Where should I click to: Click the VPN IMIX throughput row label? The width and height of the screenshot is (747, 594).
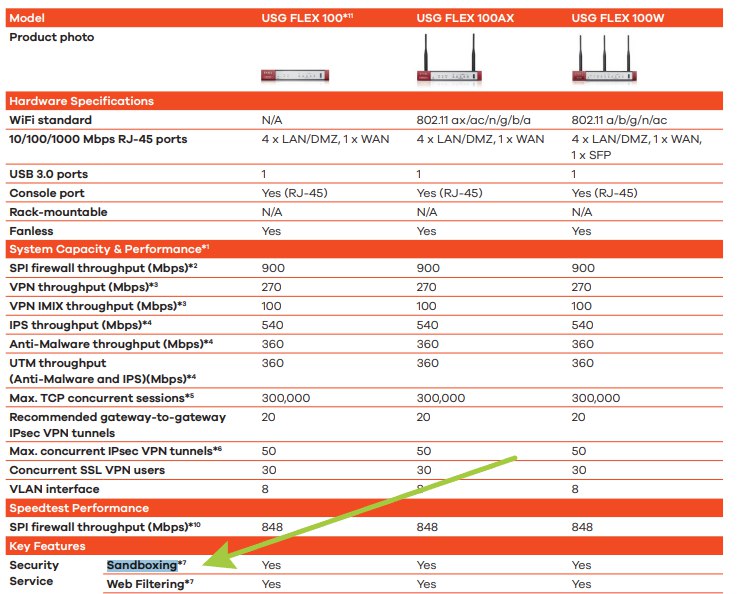(x=98, y=306)
